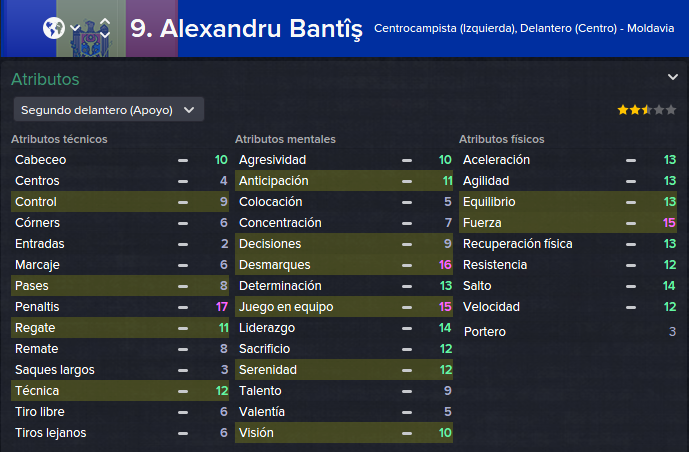
Task: Click the world globe icon
Action: point(54,29)
